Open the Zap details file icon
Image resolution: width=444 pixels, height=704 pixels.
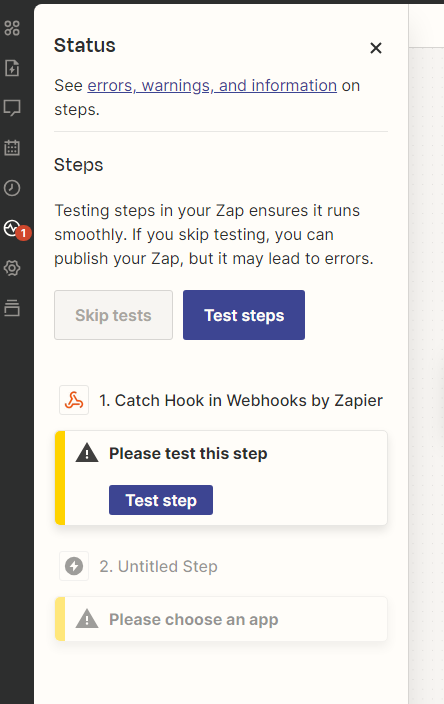tap(12, 68)
